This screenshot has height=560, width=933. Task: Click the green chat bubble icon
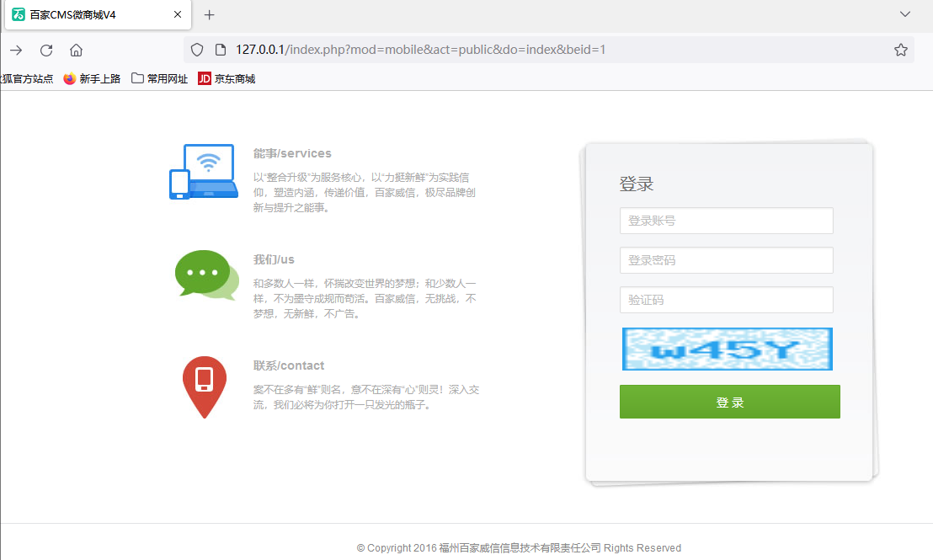203,275
